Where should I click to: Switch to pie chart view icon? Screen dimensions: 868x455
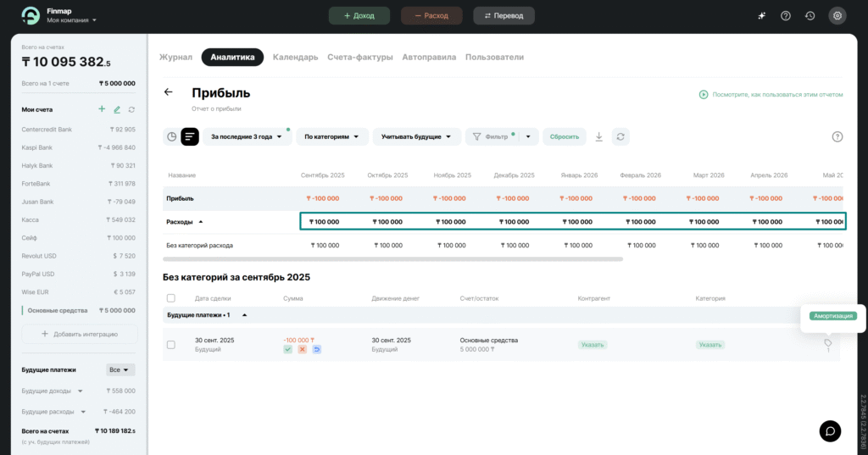coord(171,136)
